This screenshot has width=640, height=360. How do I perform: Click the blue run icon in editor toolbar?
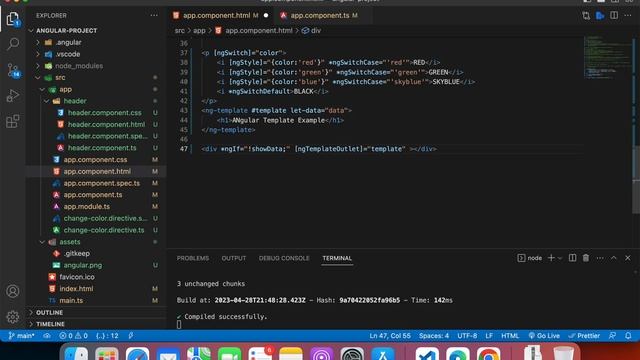tap(600, 16)
